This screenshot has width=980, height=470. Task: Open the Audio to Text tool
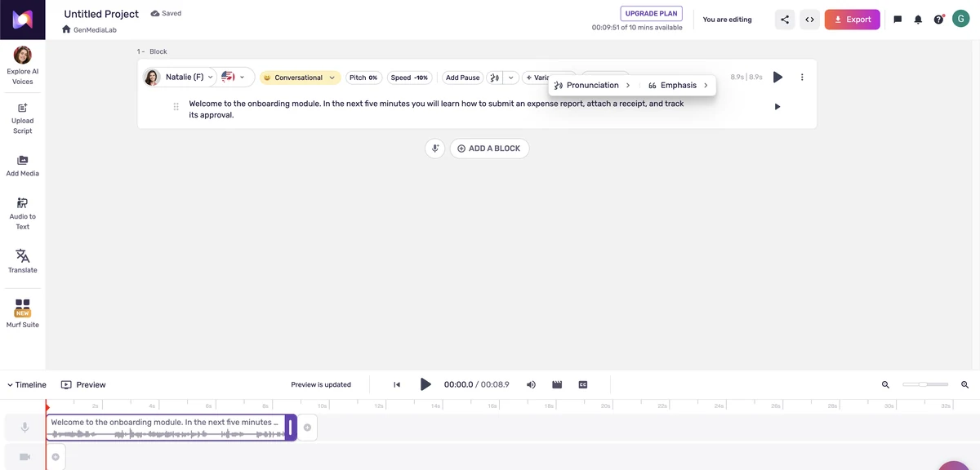(23, 213)
